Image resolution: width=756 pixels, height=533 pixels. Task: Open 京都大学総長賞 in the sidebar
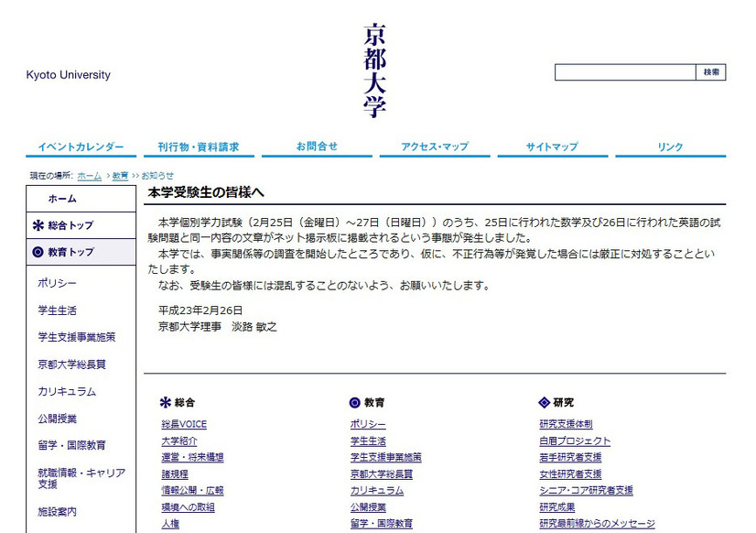[71, 364]
